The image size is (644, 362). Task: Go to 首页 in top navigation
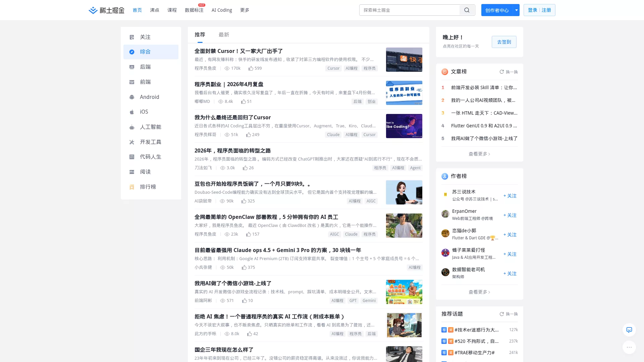click(137, 10)
